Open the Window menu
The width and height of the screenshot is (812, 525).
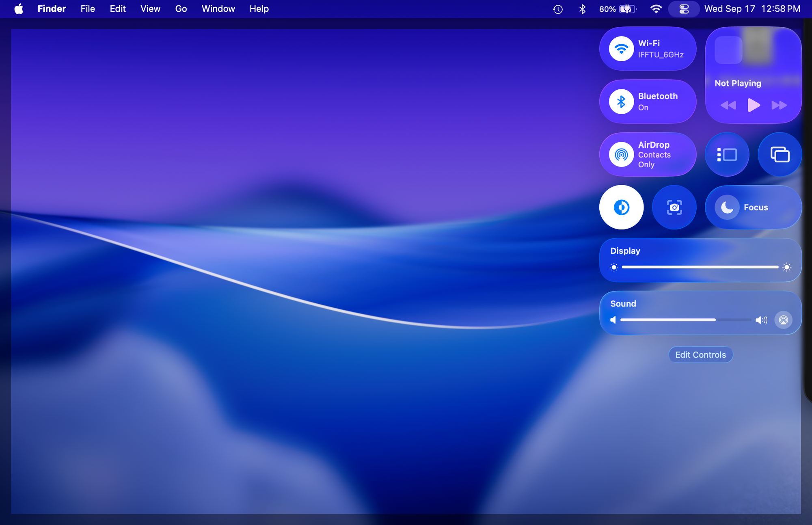tap(218, 9)
